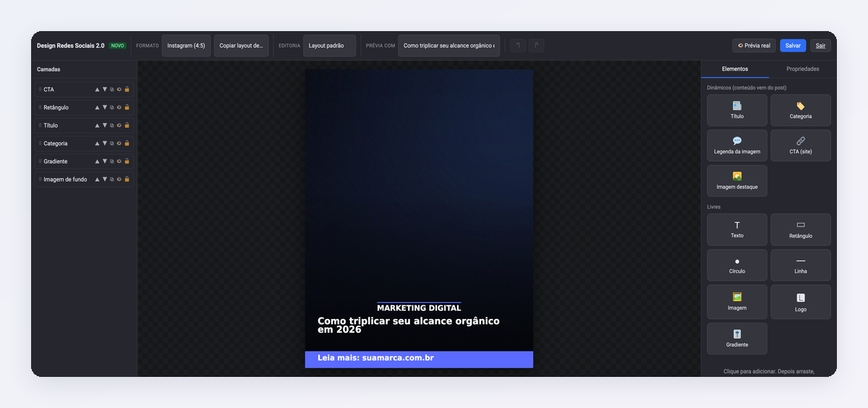The width and height of the screenshot is (868, 408).
Task: Duplicate the Categoria layer
Action: click(x=112, y=143)
